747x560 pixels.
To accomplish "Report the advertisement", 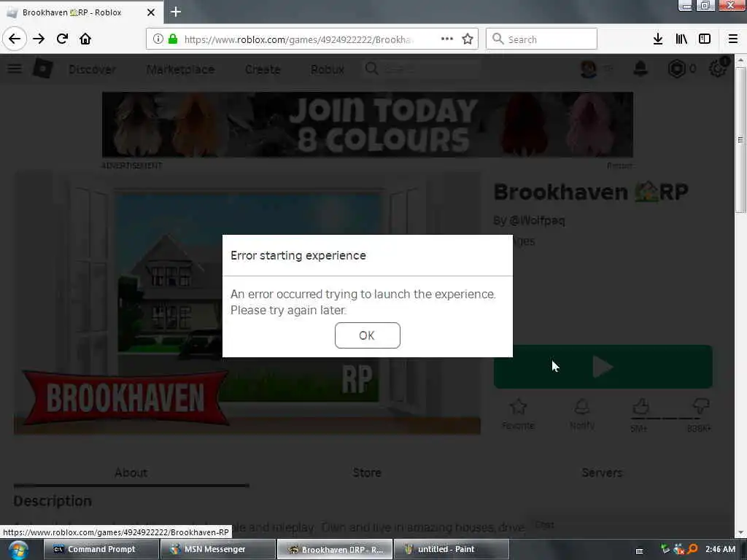I will click(619, 166).
